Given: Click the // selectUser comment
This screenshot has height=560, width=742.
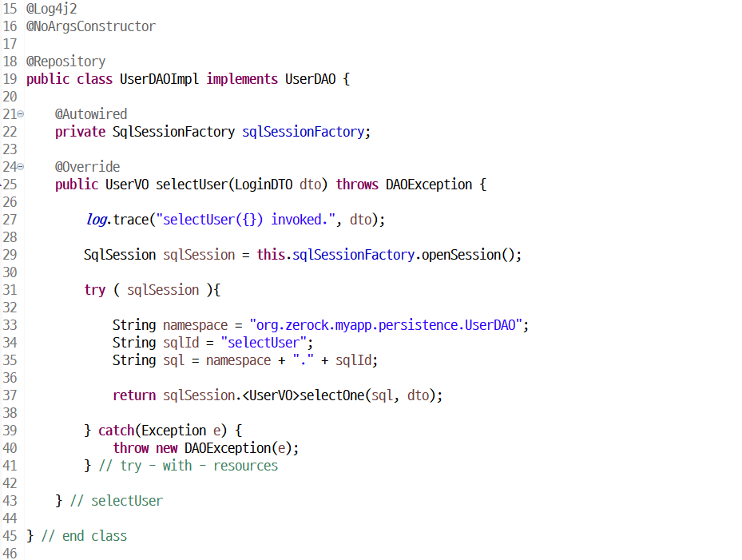Looking at the screenshot, I should point(117,501).
